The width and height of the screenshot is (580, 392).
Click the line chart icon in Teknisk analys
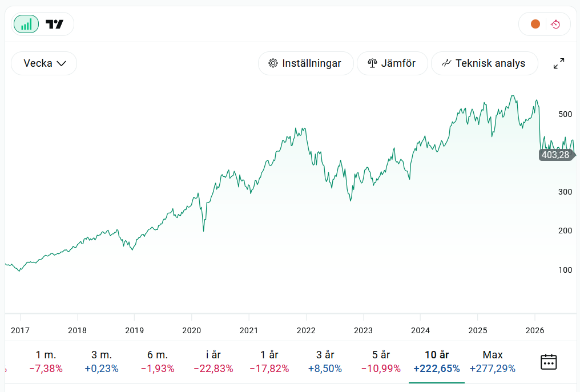click(446, 63)
